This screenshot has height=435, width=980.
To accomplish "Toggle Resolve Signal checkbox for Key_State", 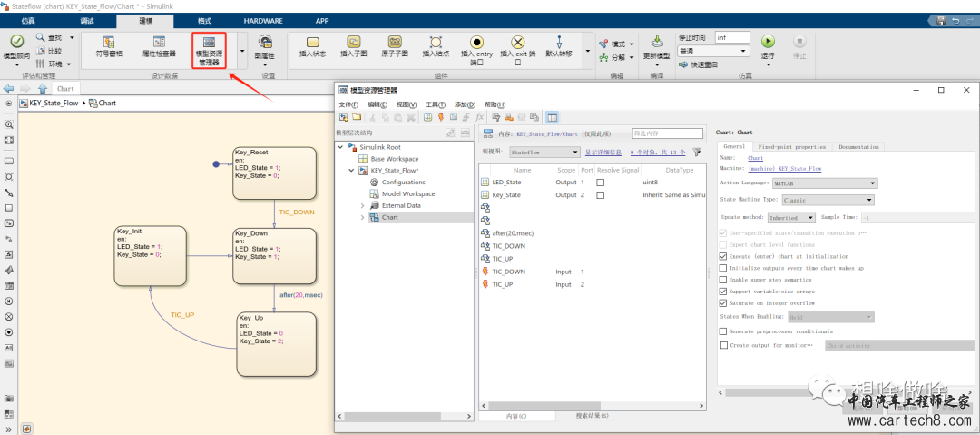I will (x=600, y=195).
